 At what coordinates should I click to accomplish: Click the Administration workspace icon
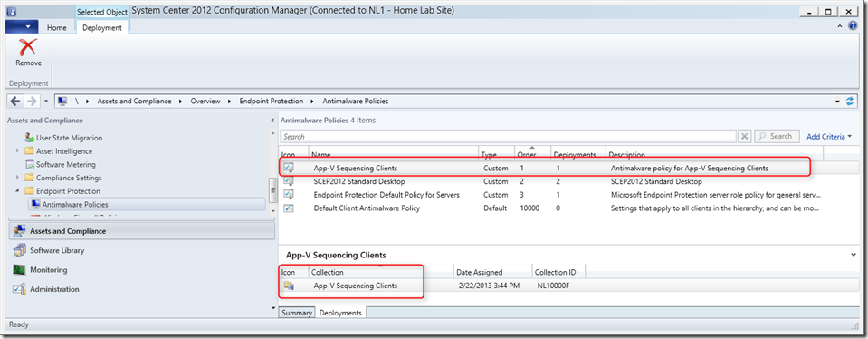[x=19, y=289]
